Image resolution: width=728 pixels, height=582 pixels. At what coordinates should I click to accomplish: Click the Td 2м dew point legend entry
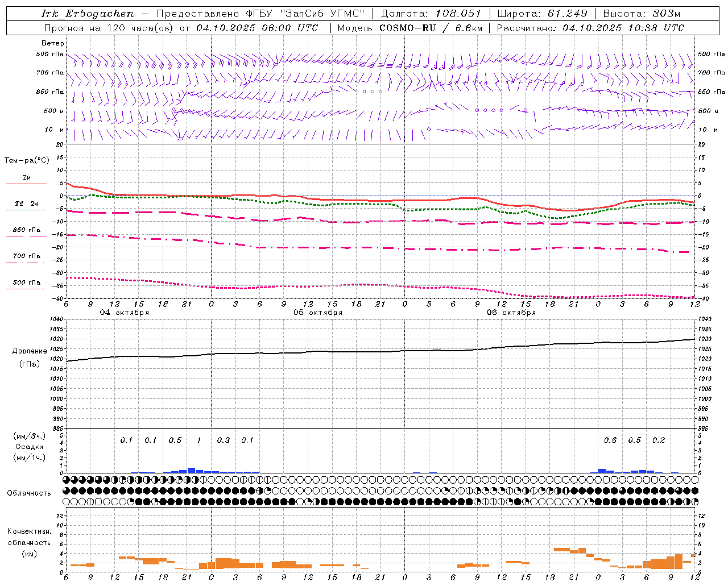coord(27,203)
